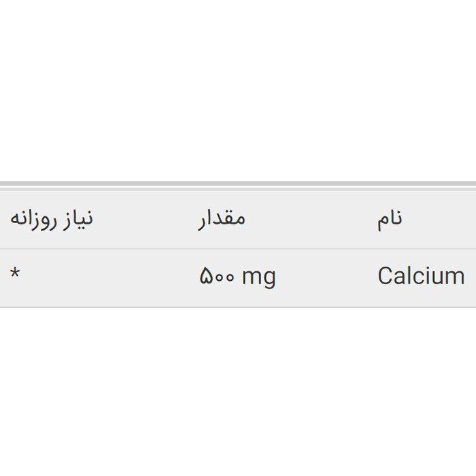Image resolution: width=476 pixels, height=476 pixels.
Task: Select the "مقدار" column header
Action: [222, 219]
